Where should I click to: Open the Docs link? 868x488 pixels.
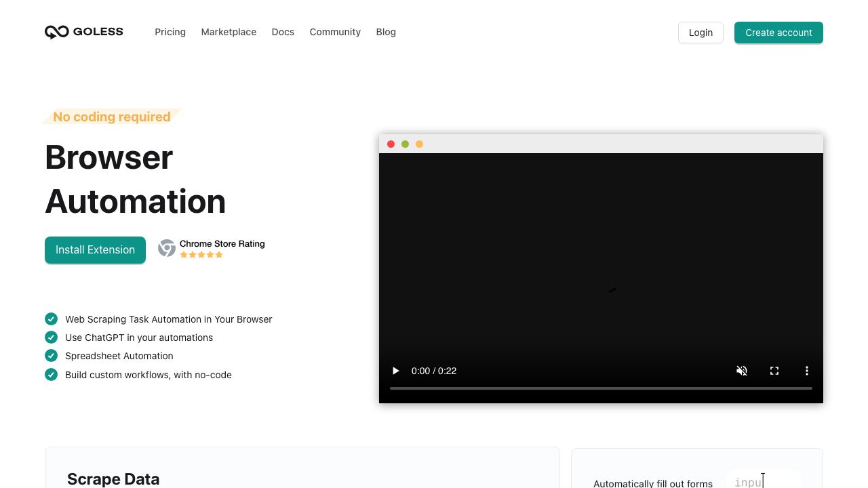(283, 32)
